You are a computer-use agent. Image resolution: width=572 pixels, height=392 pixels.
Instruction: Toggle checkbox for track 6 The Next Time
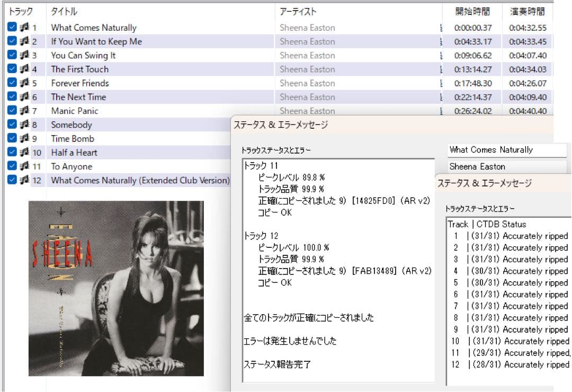(x=12, y=96)
